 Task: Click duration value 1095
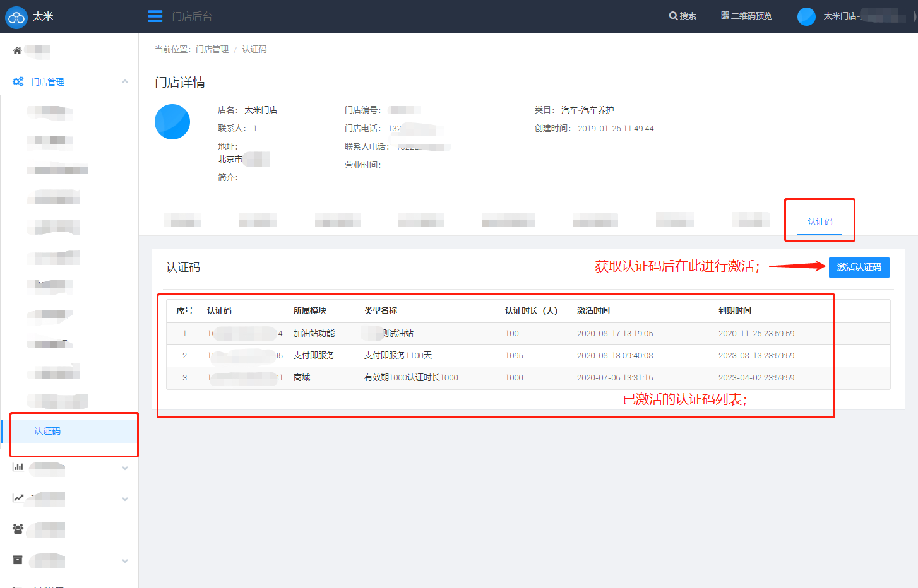[x=514, y=355]
